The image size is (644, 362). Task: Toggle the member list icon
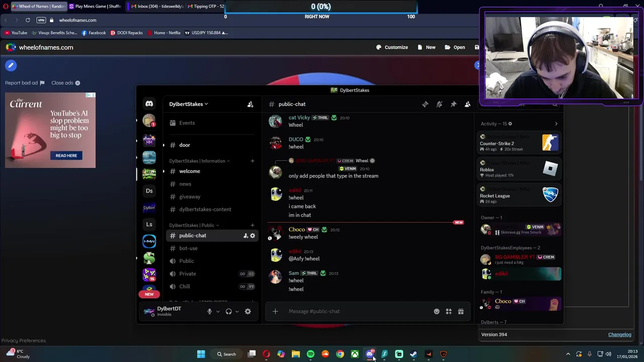[x=467, y=104]
